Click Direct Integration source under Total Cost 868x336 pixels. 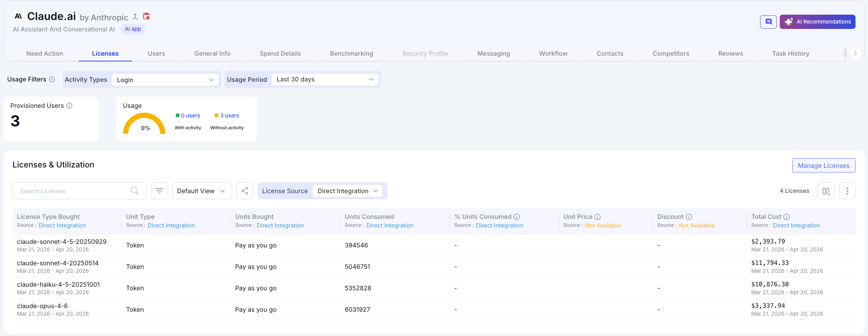pos(797,225)
